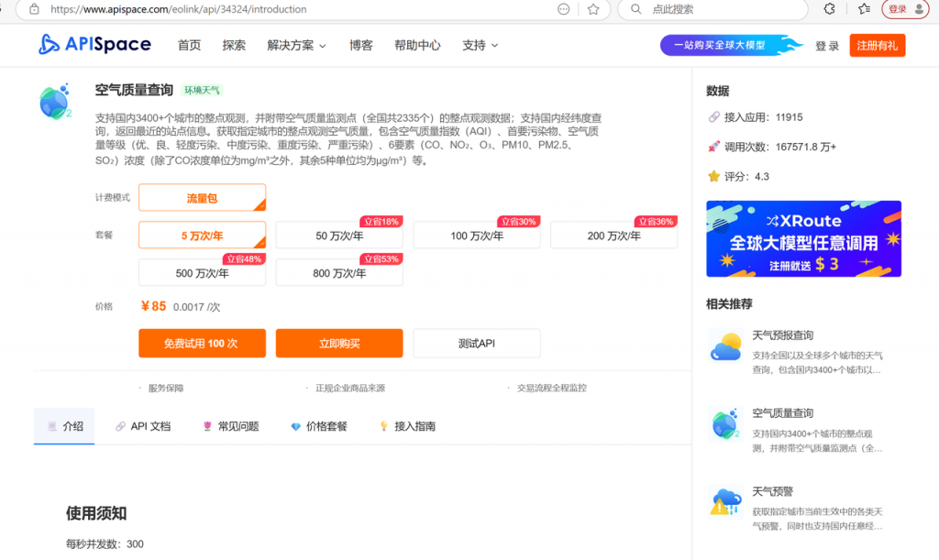Select the 800 万次/年 package

(x=339, y=272)
